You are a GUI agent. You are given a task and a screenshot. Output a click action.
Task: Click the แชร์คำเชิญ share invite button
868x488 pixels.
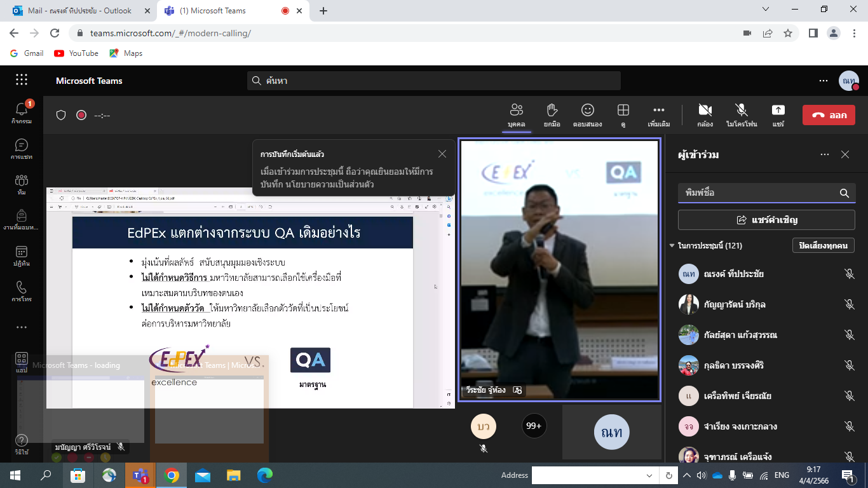(766, 220)
